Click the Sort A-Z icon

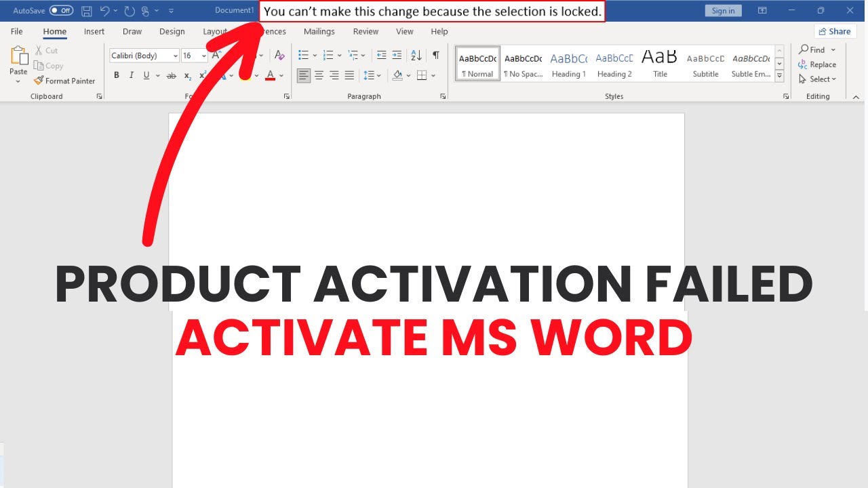[416, 56]
